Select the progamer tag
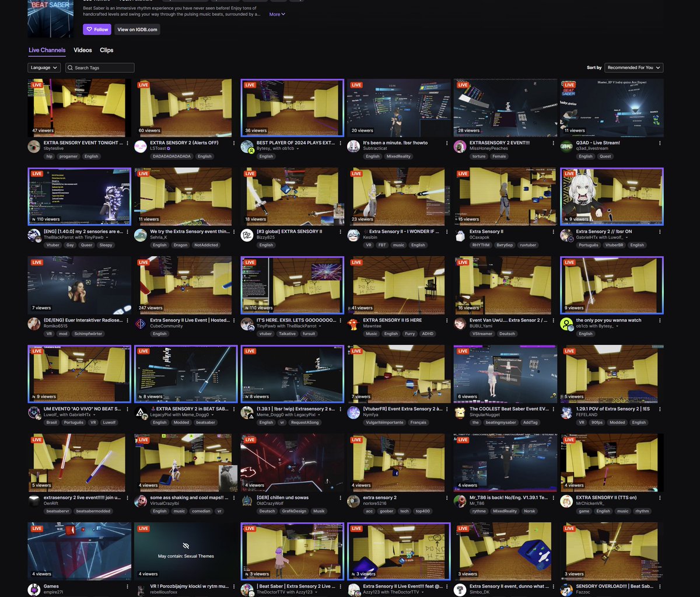Screen dimensions: 700x597 pos(69,156)
